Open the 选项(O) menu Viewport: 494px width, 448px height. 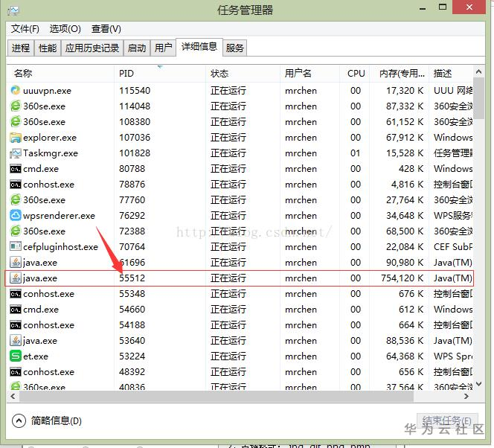click(65, 29)
